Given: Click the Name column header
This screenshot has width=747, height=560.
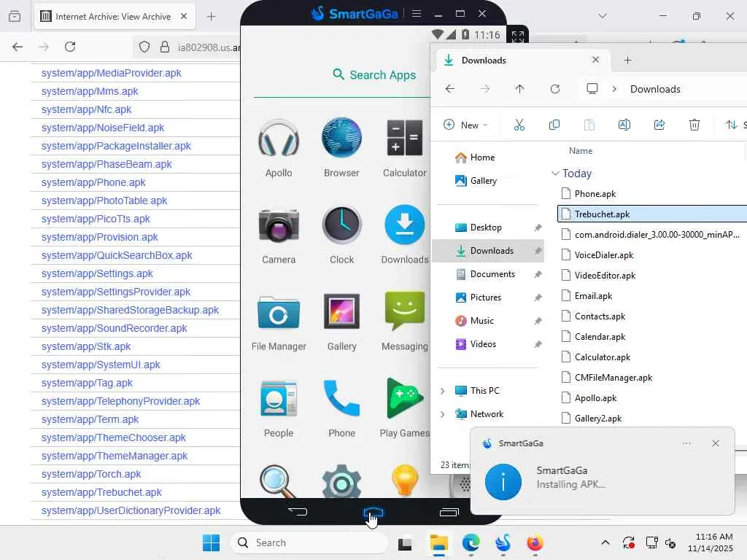Looking at the screenshot, I should click(x=581, y=151).
